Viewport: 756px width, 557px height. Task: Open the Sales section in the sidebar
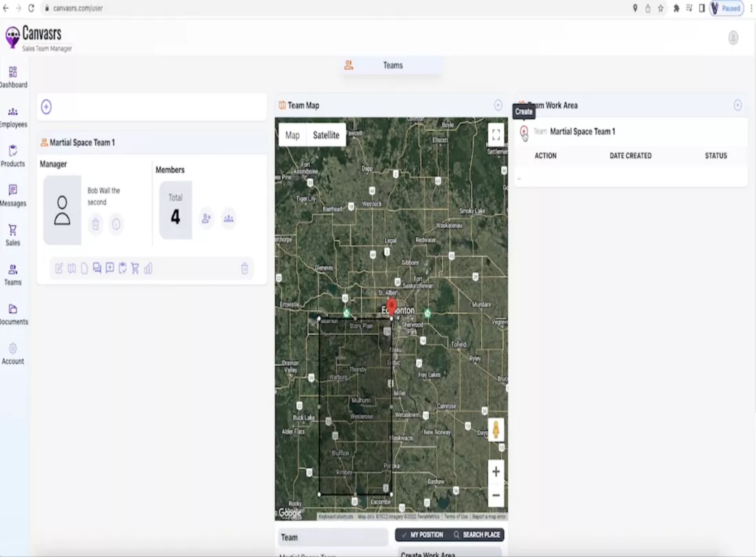point(13,235)
